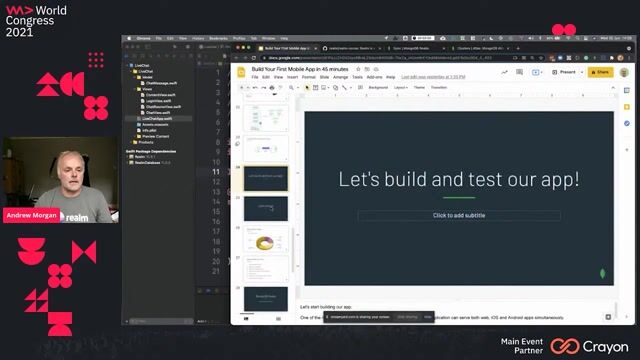
Task: Click the yellow Share button
Action: pyautogui.click(x=600, y=72)
